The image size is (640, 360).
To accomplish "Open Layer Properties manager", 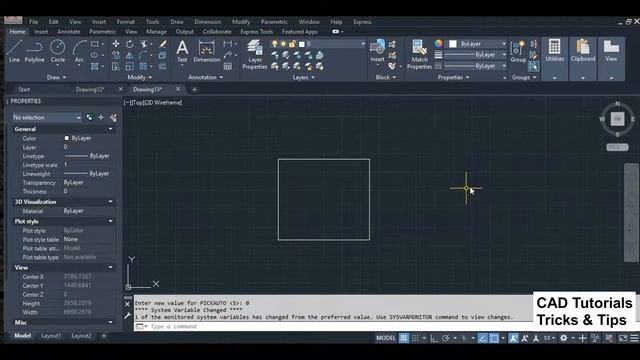I will point(255,55).
